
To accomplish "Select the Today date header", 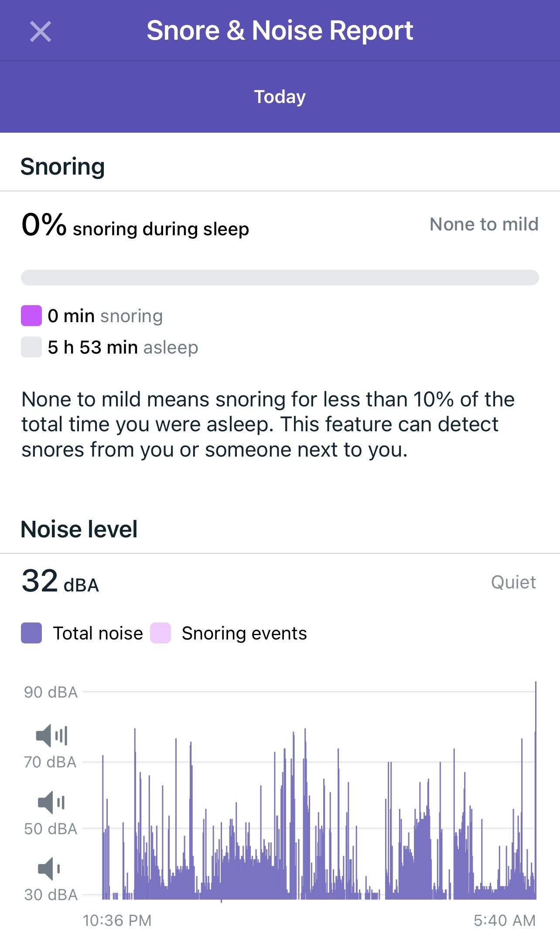I will click(280, 96).
